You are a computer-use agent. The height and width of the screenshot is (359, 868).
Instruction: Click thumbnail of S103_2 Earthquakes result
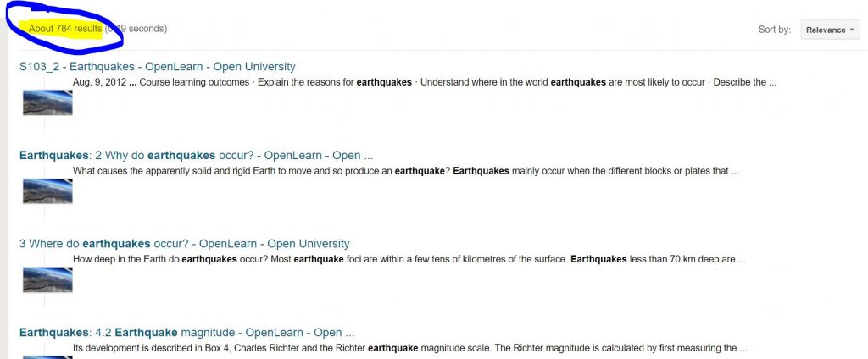point(47,103)
